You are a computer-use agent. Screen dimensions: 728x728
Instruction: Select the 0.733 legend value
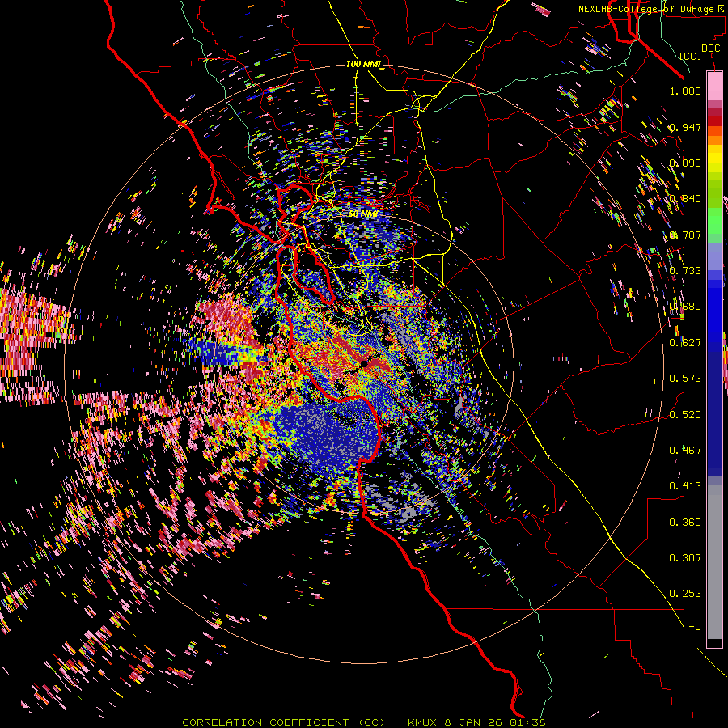click(685, 271)
